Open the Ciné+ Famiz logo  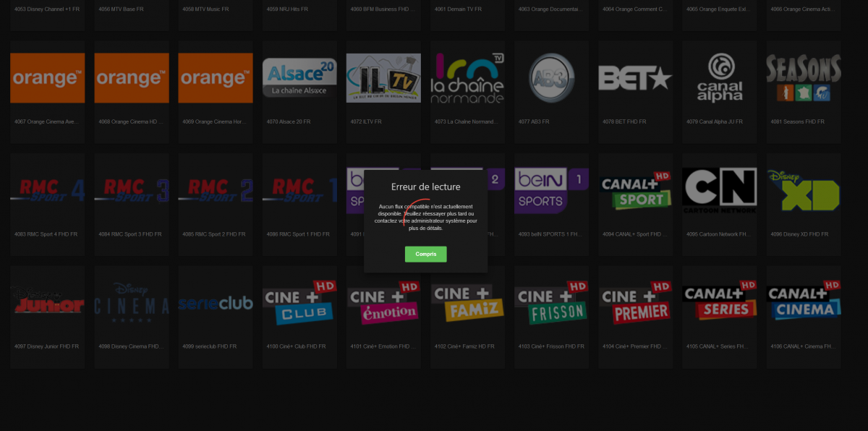click(x=467, y=303)
